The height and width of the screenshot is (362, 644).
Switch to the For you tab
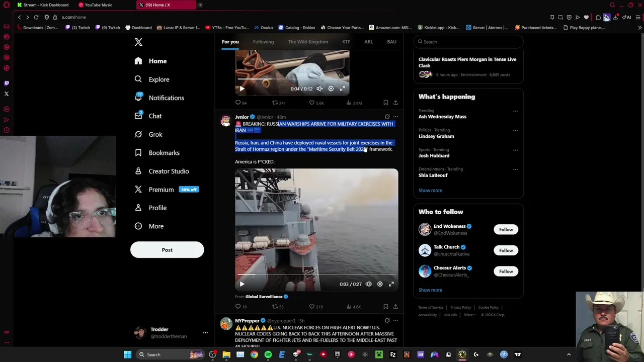[230, 42]
